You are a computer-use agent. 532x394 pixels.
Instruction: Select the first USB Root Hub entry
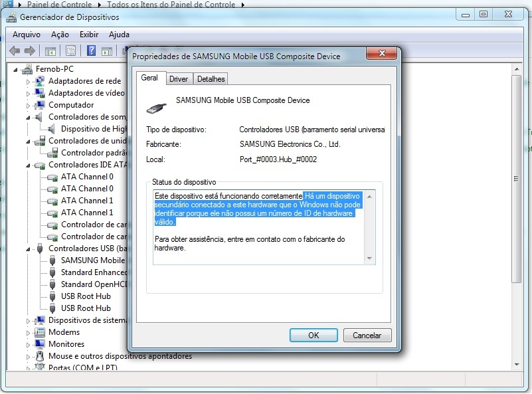point(86,296)
